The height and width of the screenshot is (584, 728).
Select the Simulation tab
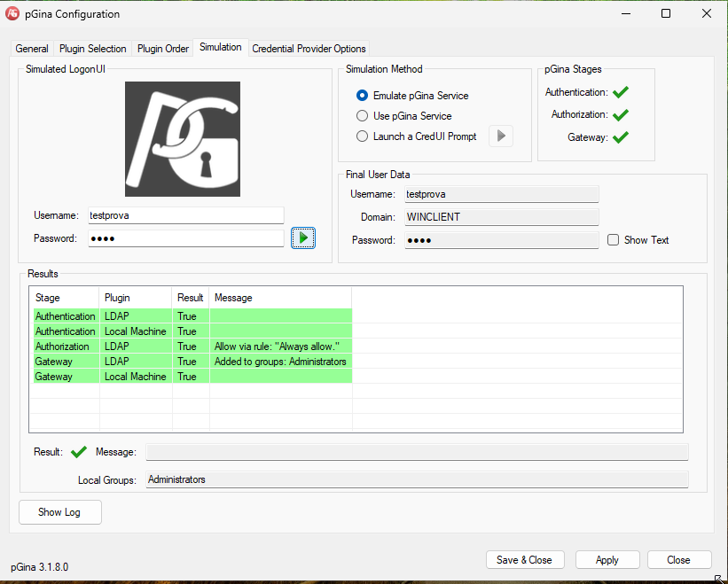pos(221,47)
